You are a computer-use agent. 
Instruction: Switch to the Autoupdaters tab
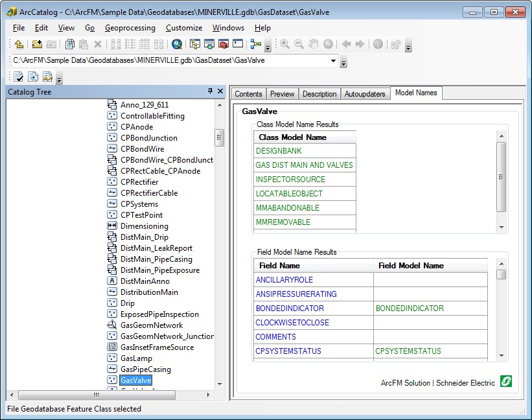[365, 93]
